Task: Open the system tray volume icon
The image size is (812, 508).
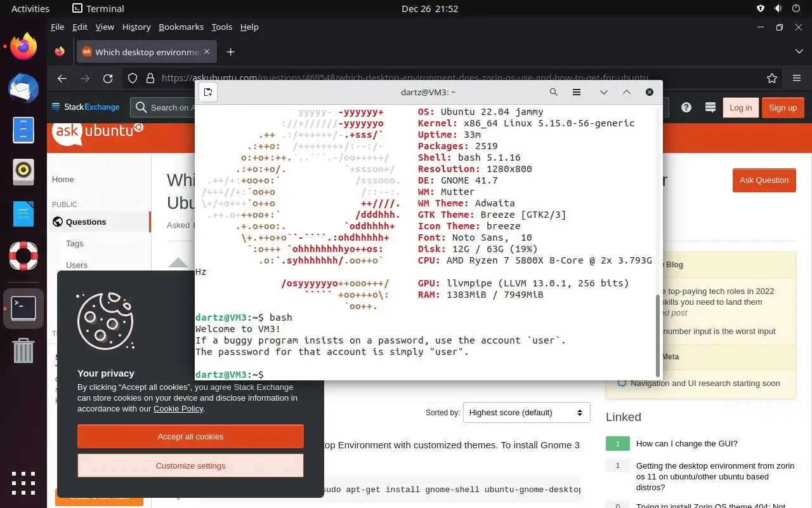Action: click(x=778, y=9)
